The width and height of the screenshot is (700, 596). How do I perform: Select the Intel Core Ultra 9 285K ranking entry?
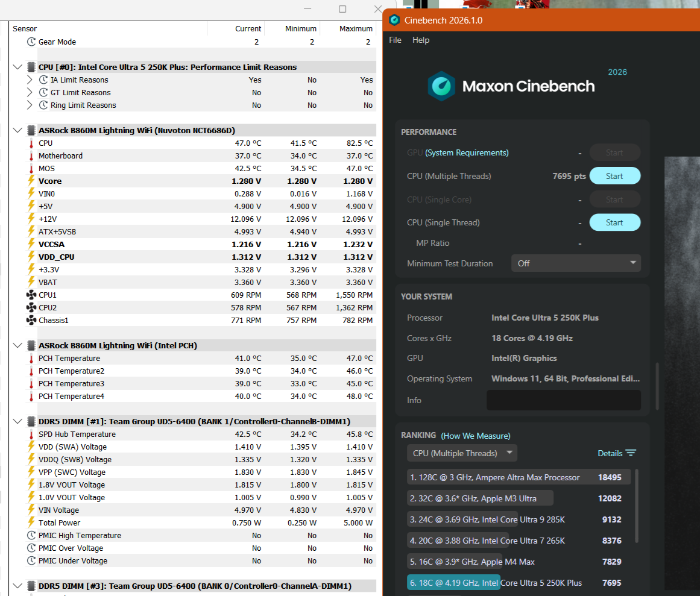pos(519,519)
